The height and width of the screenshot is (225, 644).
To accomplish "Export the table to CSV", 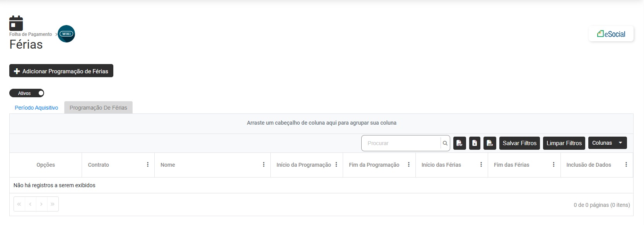I will click(x=490, y=143).
